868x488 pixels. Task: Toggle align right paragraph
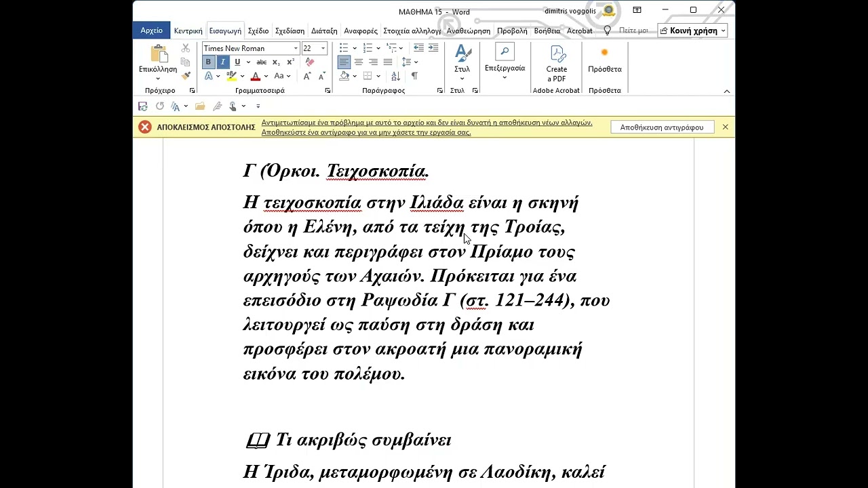373,62
